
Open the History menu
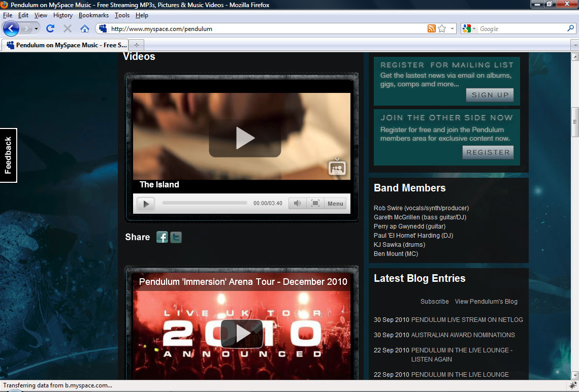pyautogui.click(x=63, y=15)
